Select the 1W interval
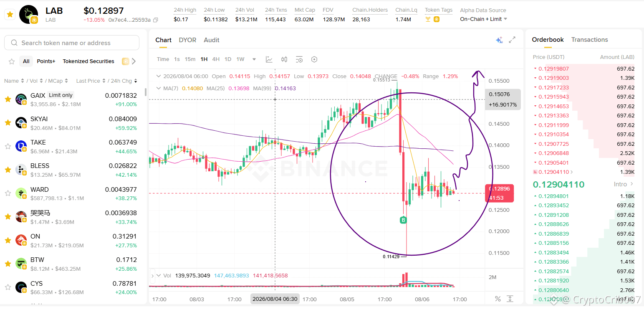This screenshot has width=644, height=310. click(x=240, y=59)
